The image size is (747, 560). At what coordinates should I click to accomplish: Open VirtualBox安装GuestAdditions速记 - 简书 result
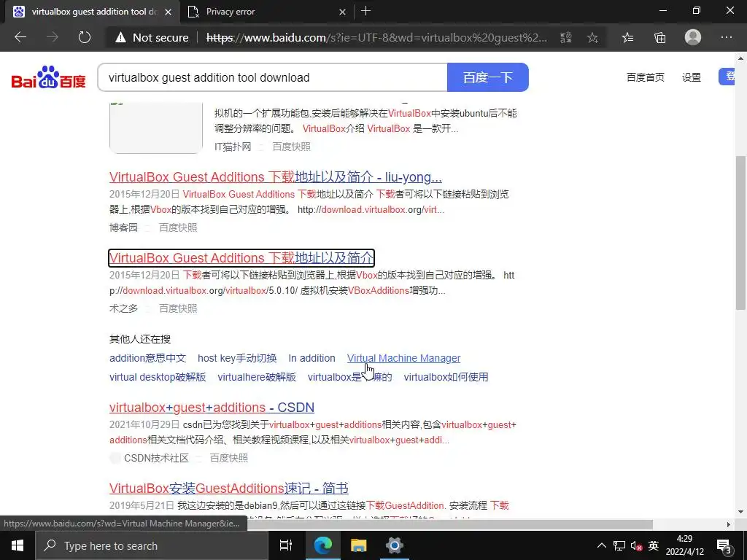pyautogui.click(x=228, y=489)
